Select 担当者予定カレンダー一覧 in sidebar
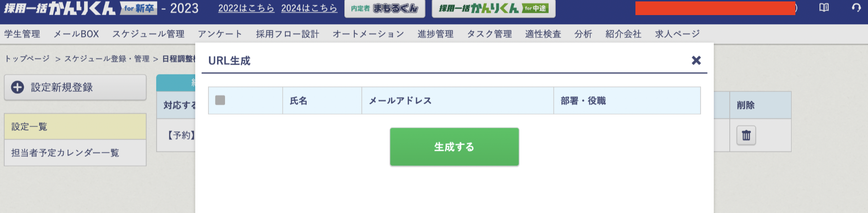The height and width of the screenshot is (213, 868). click(x=75, y=153)
